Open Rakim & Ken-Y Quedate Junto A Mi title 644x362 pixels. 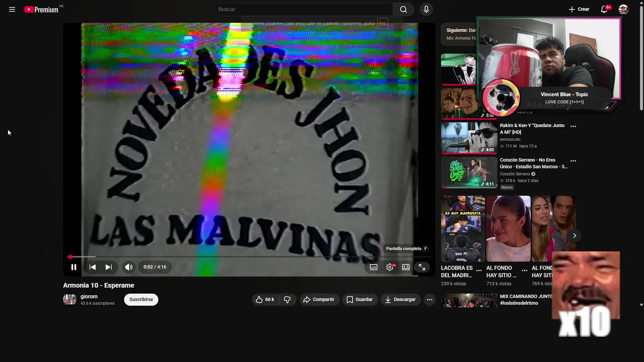tap(532, 129)
